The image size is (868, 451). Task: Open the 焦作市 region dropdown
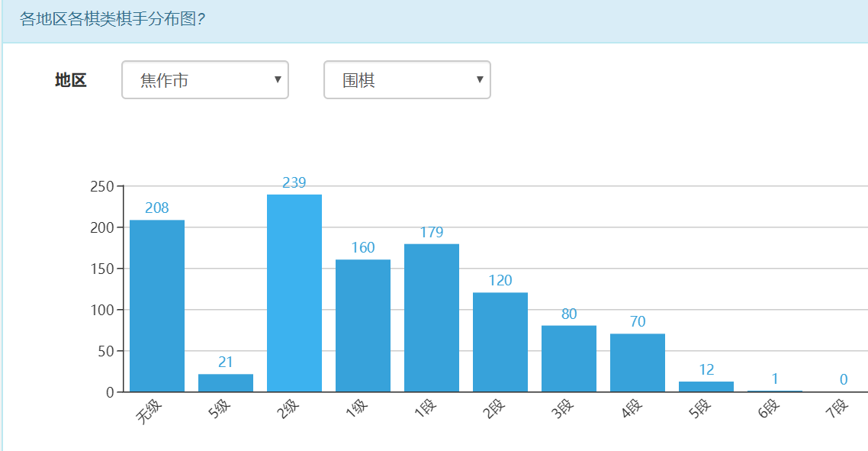coord(204,80)
